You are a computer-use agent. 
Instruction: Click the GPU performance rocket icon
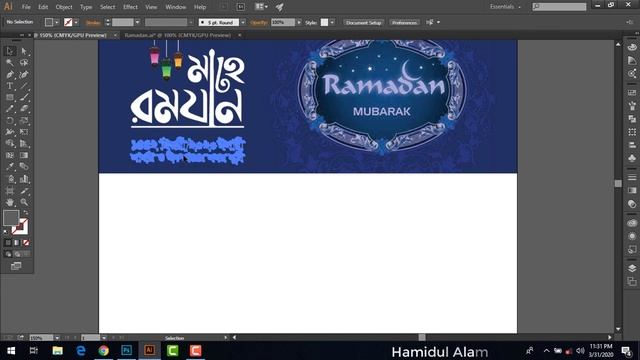280,7
